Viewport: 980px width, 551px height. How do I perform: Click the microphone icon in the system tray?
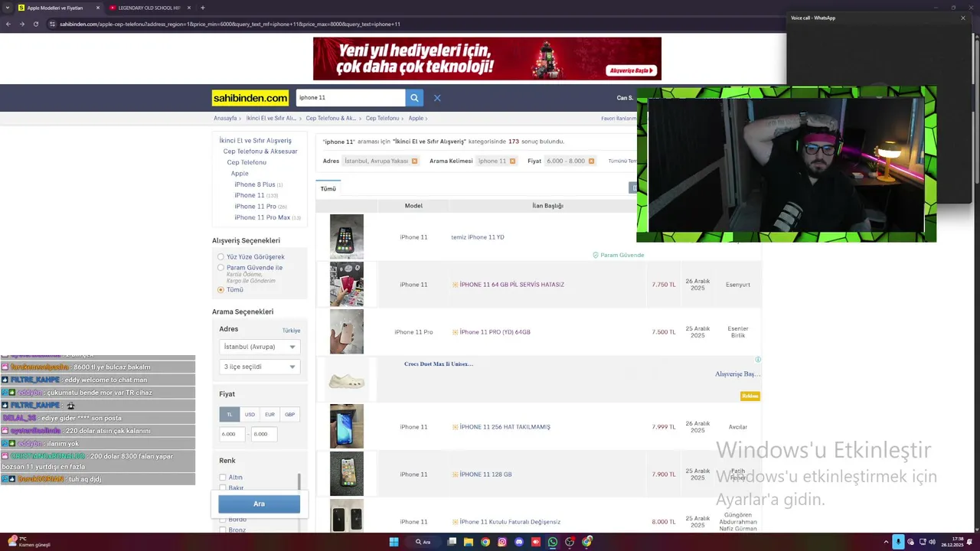(898, 542)
